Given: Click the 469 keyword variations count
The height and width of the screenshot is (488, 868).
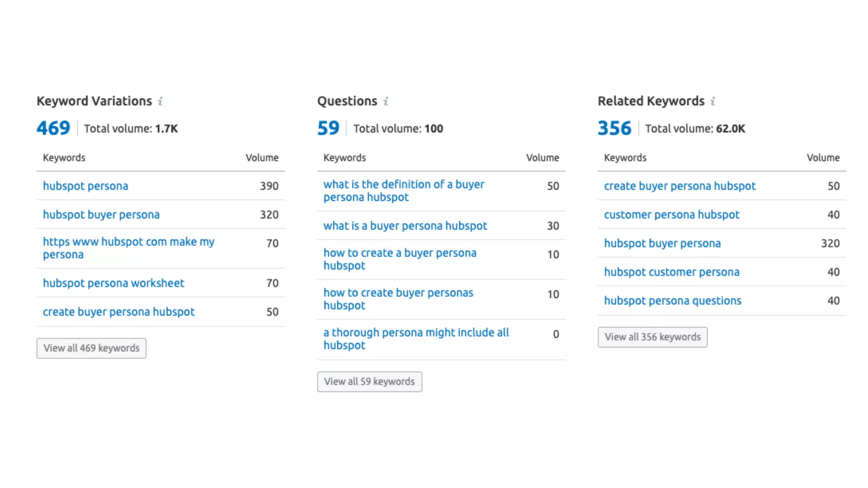Looking at the screenshot, I should click(x=53, y=128).
